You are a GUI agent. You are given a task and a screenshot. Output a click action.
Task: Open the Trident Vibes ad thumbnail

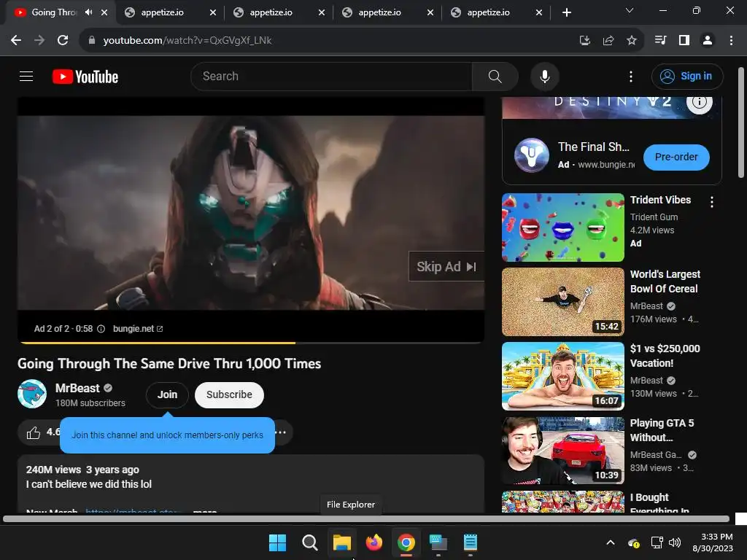tap(562, 227)
